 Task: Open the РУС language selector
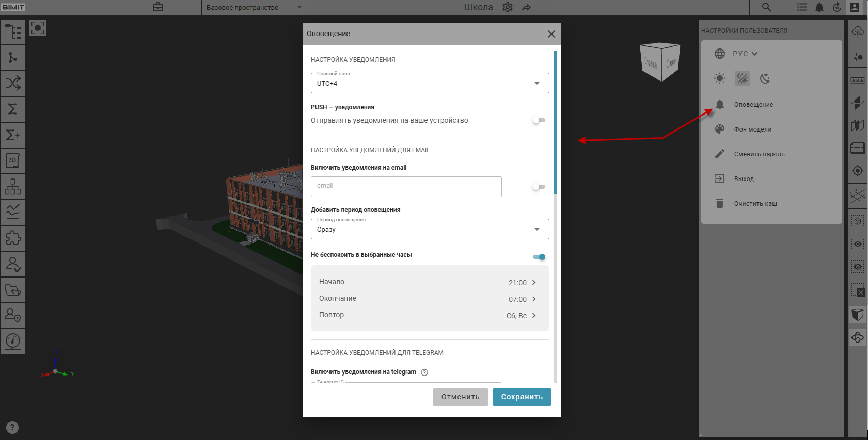(744, 54)
